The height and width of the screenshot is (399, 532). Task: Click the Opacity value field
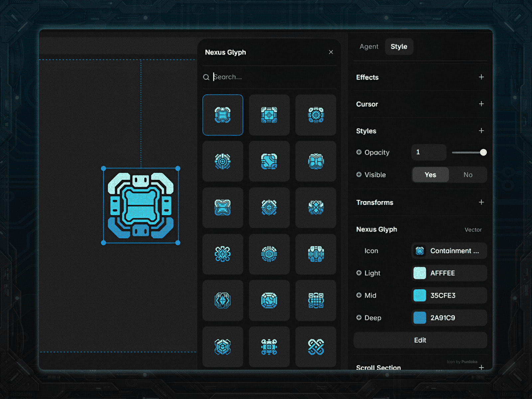(429, 152)
